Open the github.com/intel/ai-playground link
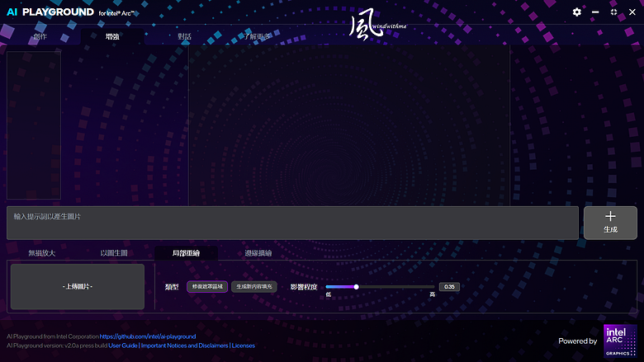 [148, 336]
